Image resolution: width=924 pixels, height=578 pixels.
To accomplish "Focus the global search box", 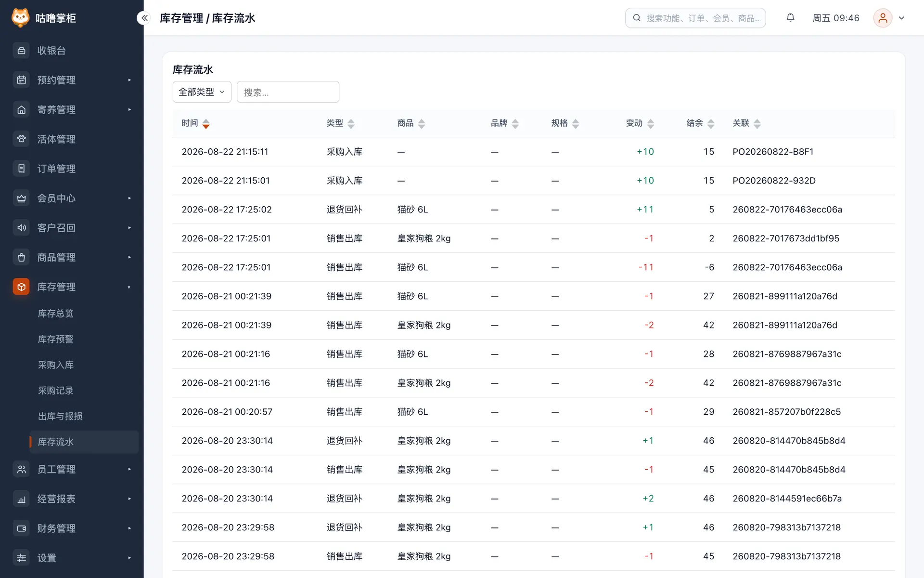I will pyautogui.click(x=695, y=18).
